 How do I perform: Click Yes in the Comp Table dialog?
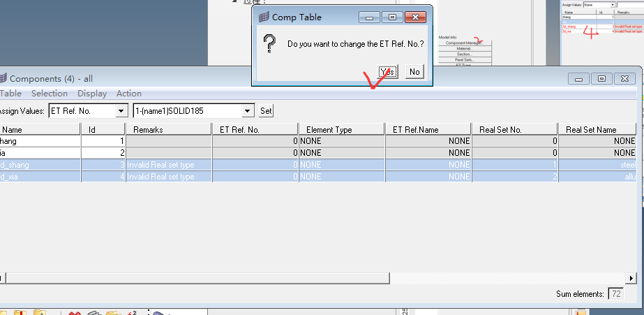[x=387, y=72]
